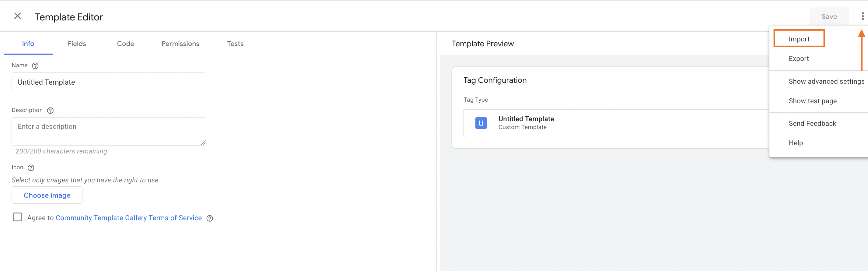Click the help icon beside Description

(x=50, y=111)
